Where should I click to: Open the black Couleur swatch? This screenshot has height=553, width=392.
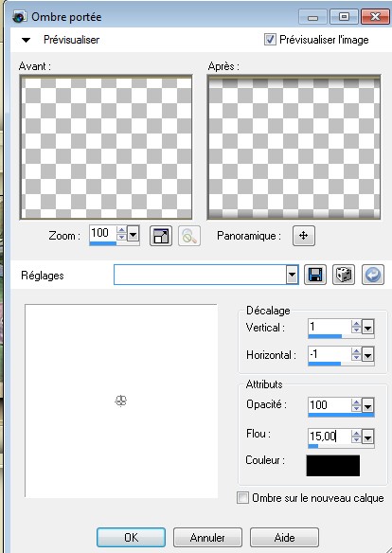point(333,466)
